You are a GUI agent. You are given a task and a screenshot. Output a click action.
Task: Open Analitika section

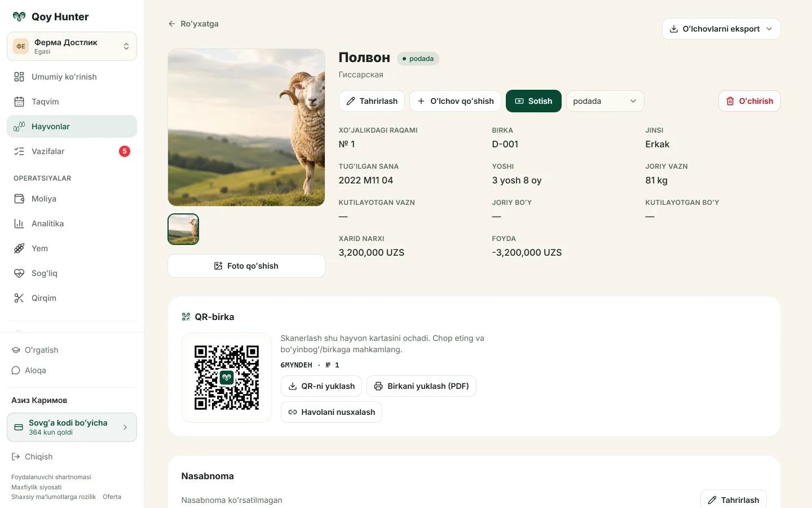(x=72, y=224)
